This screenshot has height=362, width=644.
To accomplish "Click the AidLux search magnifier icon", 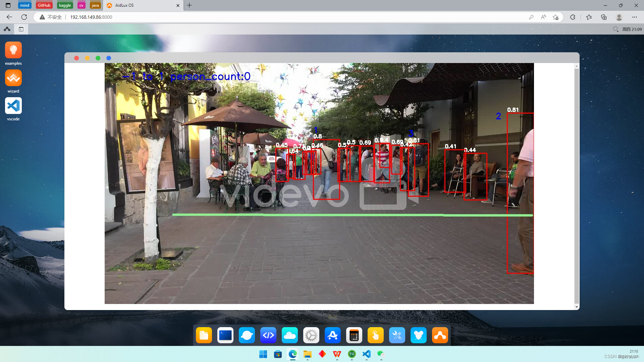I will pos(615,29).
